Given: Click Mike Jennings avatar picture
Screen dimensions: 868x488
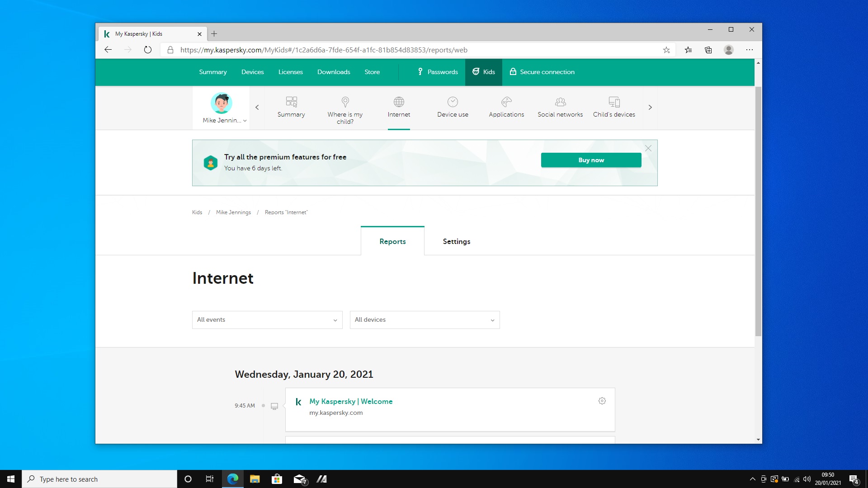Looking at the screenshot, I should pos(222,103).
